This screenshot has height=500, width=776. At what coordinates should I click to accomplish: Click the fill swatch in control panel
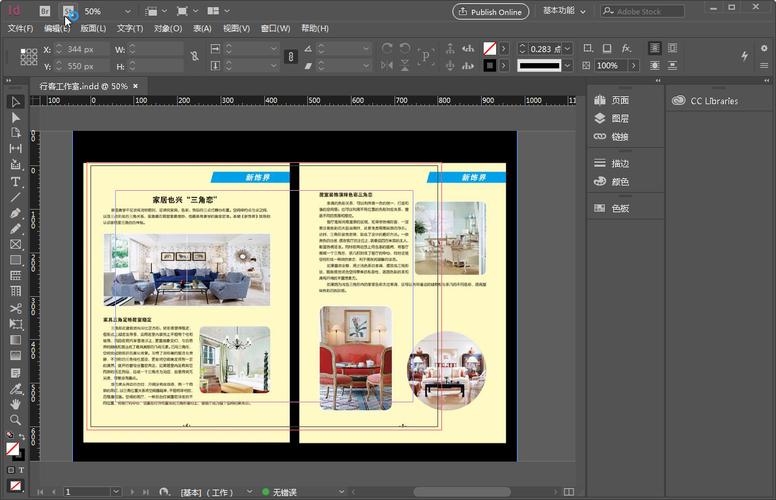coord(489,49)
